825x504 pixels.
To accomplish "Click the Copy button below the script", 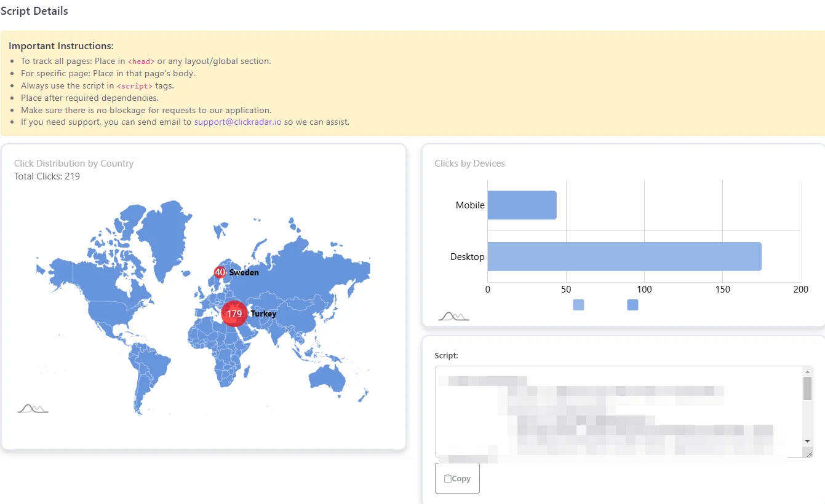I will pos(457,478).
